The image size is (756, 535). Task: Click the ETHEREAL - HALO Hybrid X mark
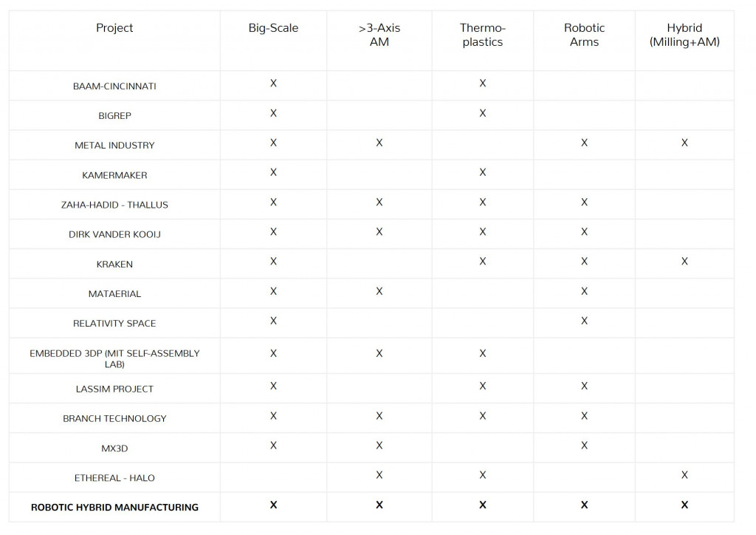click(684, 475)
